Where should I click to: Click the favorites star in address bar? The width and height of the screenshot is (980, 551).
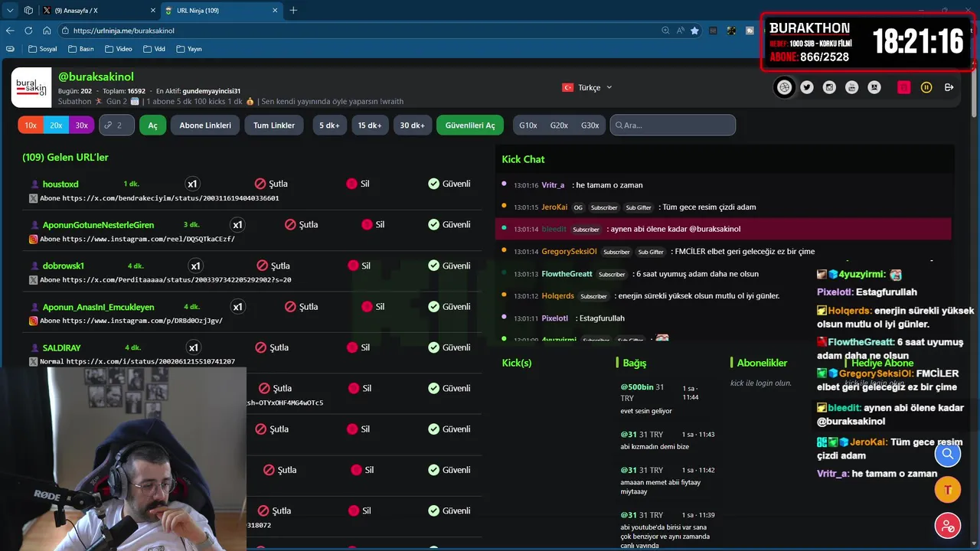(694, 31)
